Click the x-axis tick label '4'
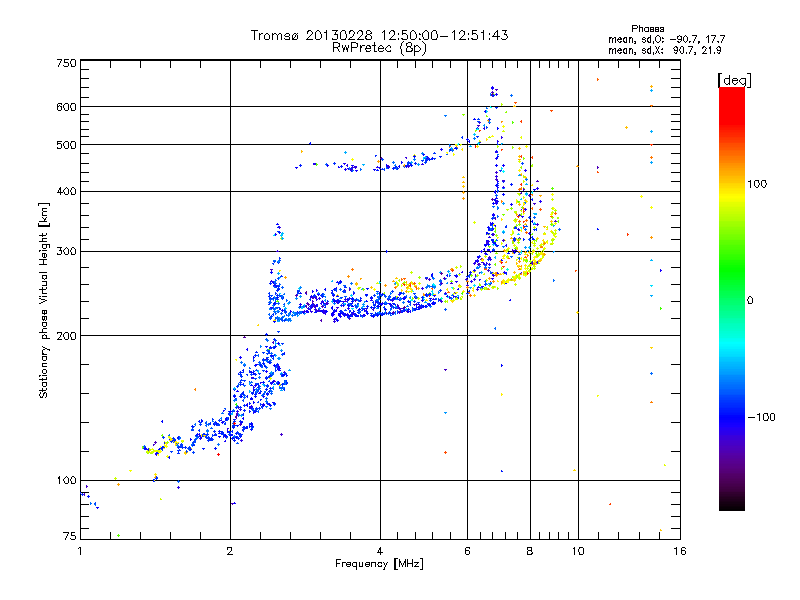 pyautogui.click(x=380, y=551)
